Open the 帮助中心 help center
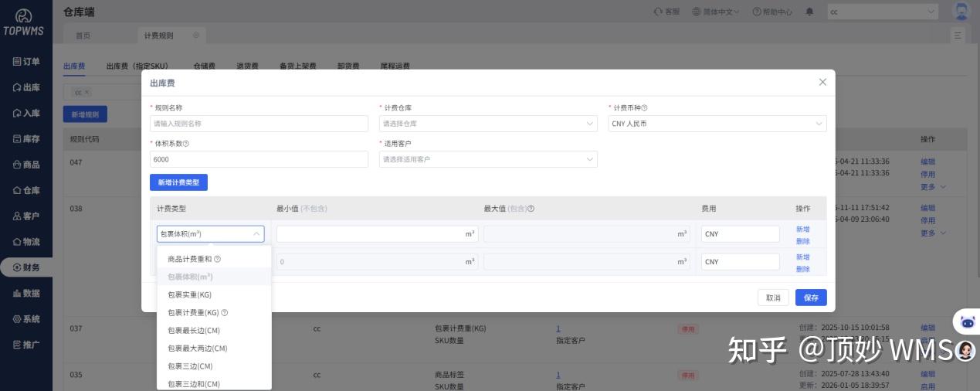Screen dimensions: 980x391 pos(772,12)
